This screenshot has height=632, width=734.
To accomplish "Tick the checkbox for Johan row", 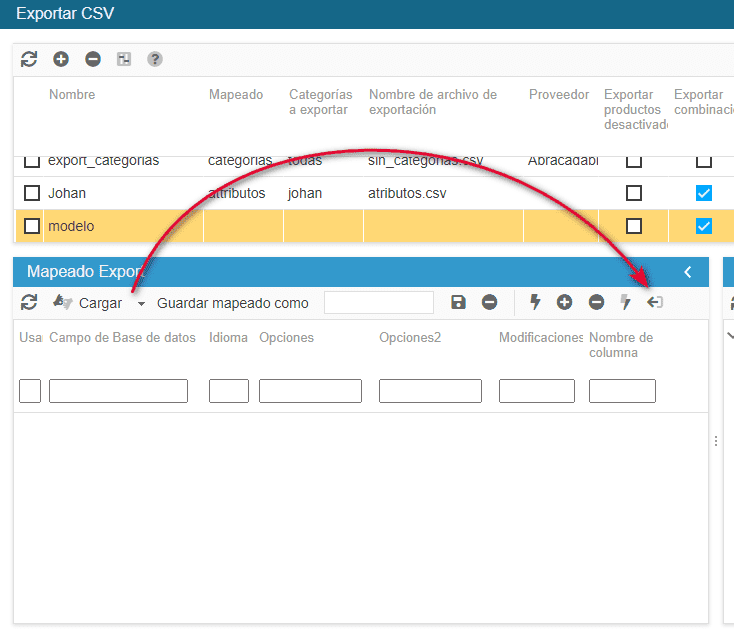I will coord(32,193).
